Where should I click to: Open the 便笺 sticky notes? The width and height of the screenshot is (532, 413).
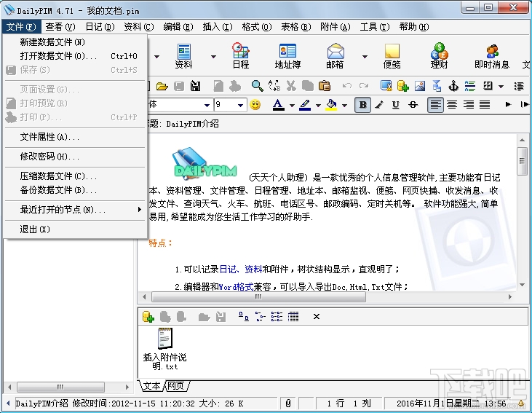click(392, 56)
